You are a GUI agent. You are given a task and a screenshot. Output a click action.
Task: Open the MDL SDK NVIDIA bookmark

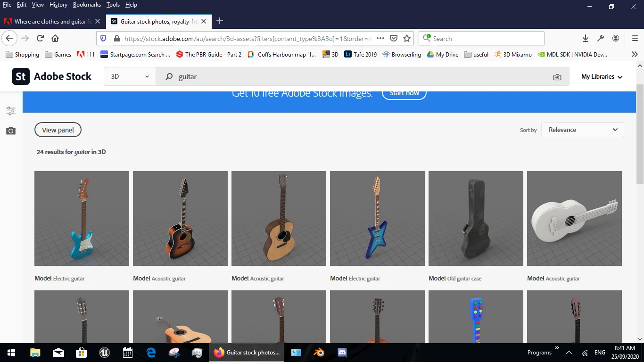[572, 54]
